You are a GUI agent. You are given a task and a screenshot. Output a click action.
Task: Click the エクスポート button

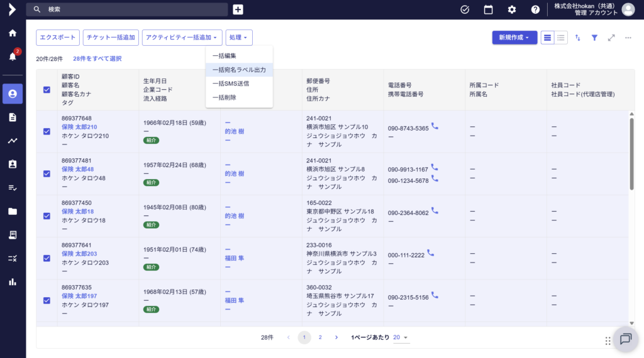point(58,38)
